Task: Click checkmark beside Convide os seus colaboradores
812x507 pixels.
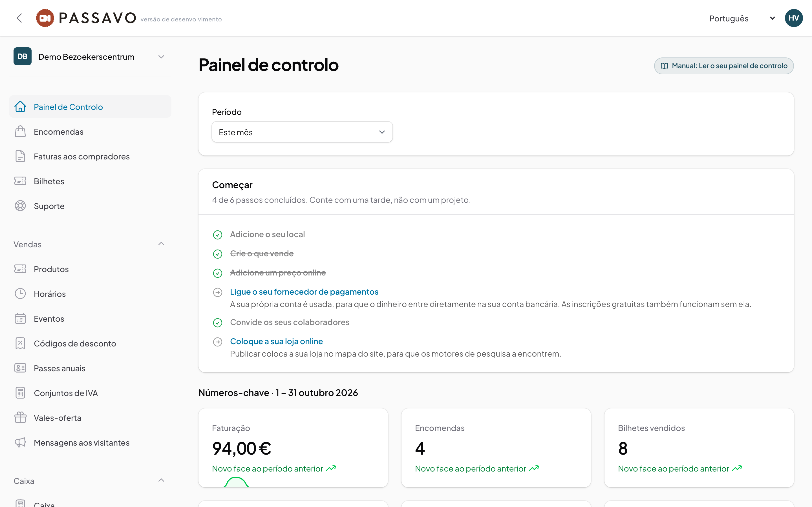Action: click(x=217, y=323)
